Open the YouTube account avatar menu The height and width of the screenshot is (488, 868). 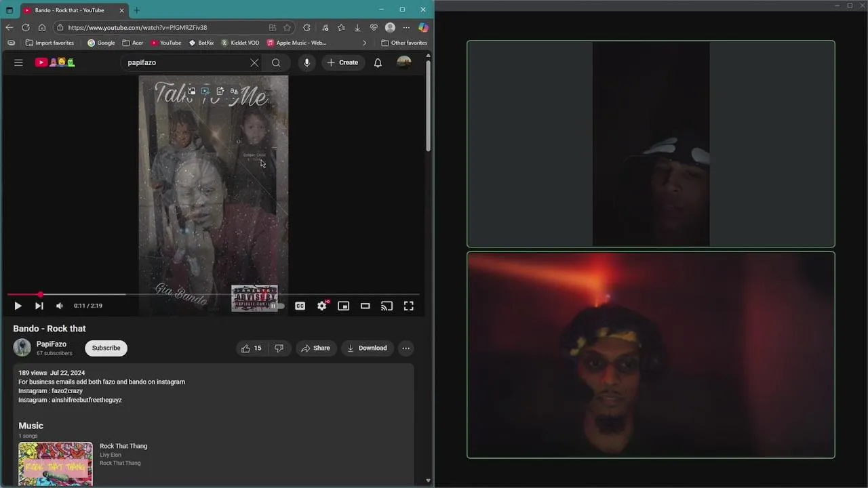[x=404, y=62]
